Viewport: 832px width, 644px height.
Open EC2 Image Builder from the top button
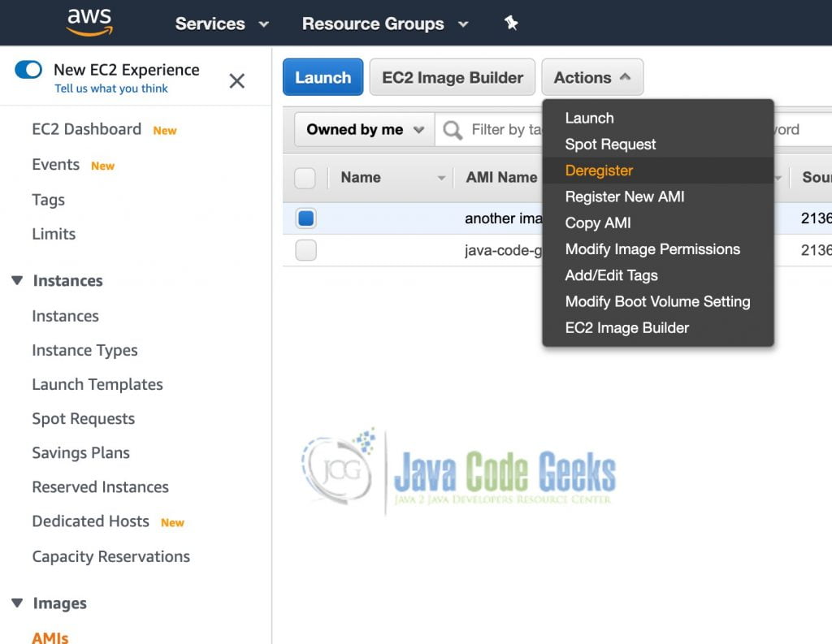(452, 77)
